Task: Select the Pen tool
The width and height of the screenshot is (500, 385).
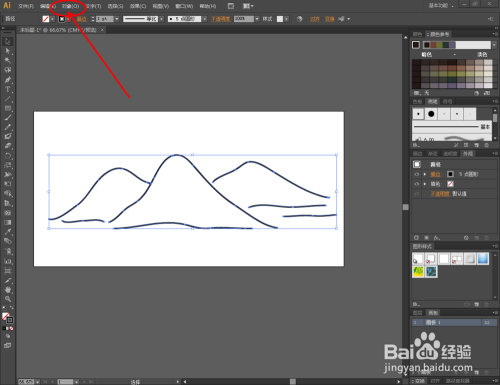Action: (8, 80)
